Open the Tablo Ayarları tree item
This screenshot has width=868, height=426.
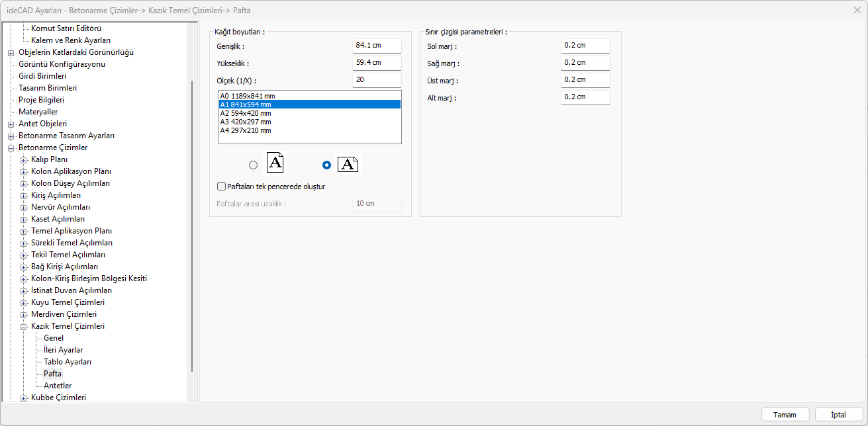(68, 362)
